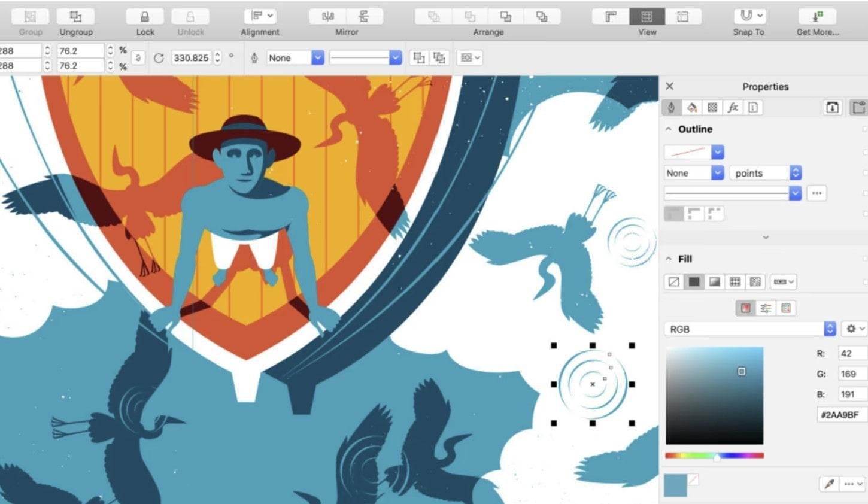This screenshot has height=504, width=868.
Task: Open Properties panel line style dropdown
Action: tap(796, 193)
